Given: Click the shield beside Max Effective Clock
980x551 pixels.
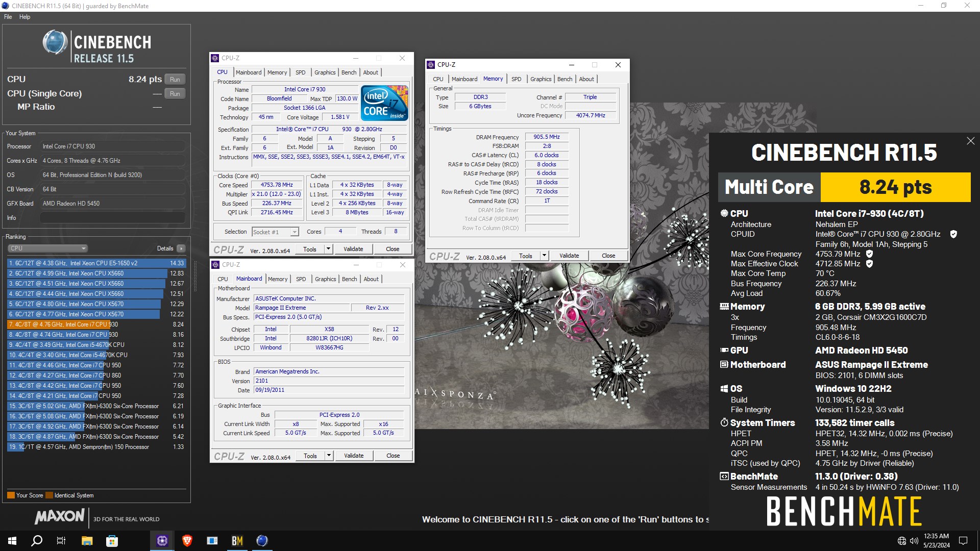Looking at the screenshot, I should coord(869,264).
